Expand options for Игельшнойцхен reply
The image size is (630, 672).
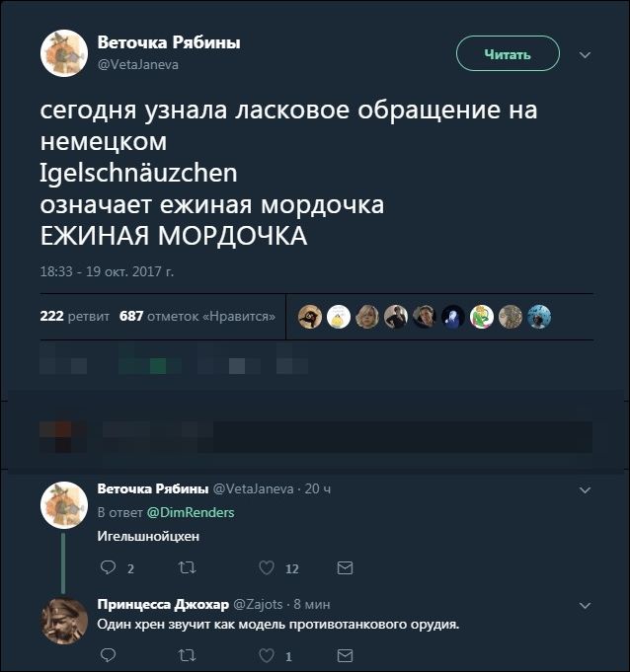pyautogui.click(x=584, y=490)
